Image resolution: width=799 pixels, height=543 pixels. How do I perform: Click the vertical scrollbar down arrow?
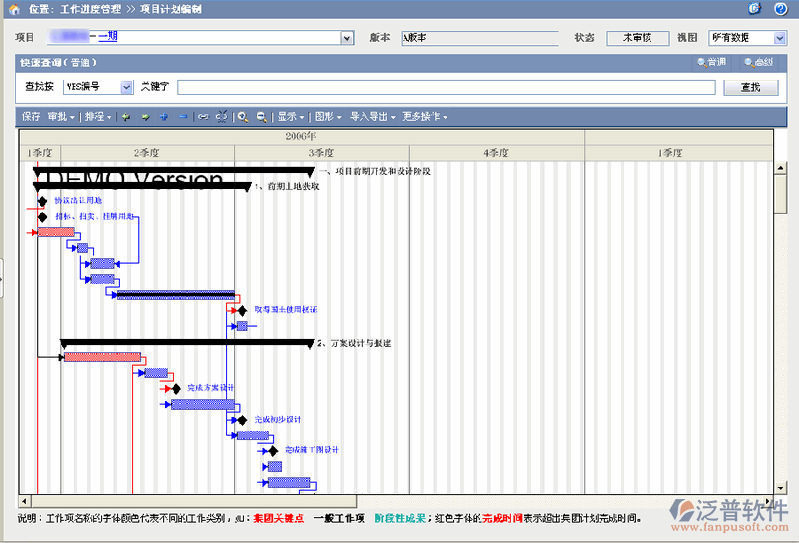pyautogui.click(x=781, y=488)
